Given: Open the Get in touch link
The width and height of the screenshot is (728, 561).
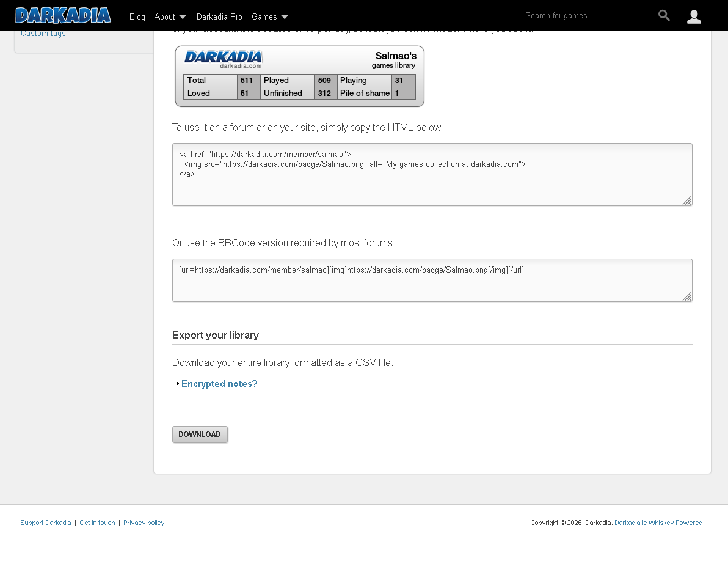Looking at the screenshot, I should click(97, 522).
